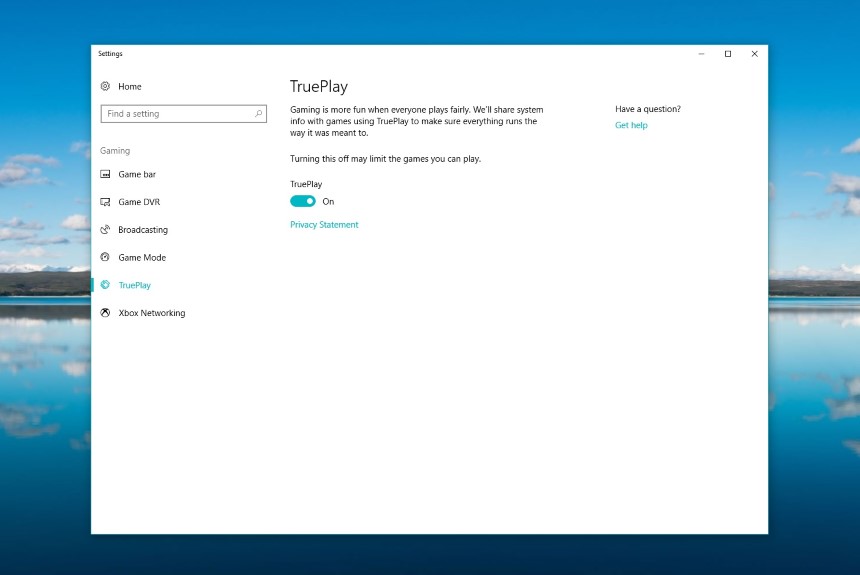This screenshot has width=860, height=575.
Task: Click the search magnifier icon
Action: (258, 114)
